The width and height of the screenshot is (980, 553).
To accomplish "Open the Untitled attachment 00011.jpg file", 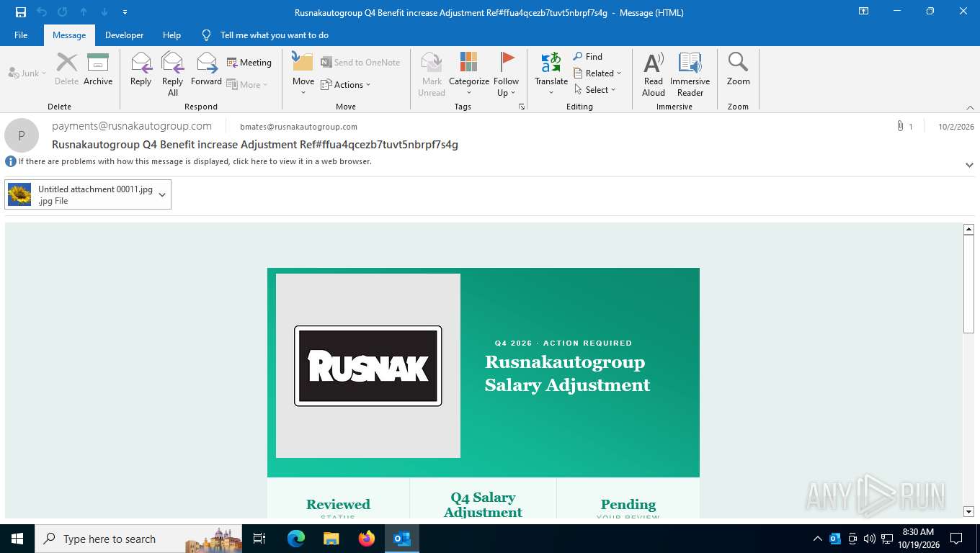I will [80, 194].
